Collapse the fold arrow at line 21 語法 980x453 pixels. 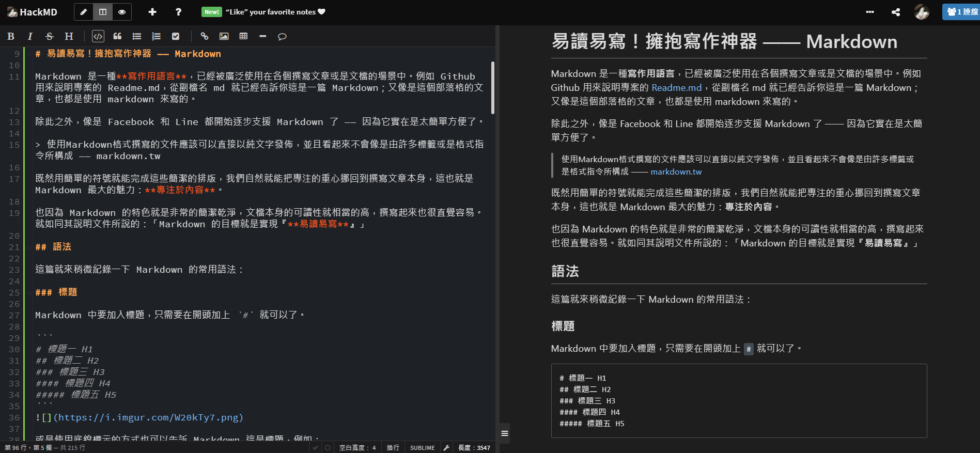tap(29, 247)
